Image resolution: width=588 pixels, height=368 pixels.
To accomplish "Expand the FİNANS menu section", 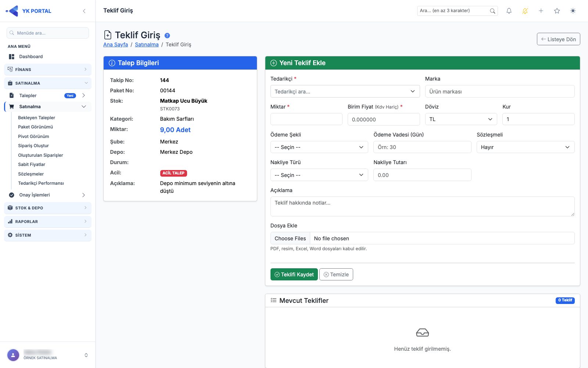I will pos(48,70).
